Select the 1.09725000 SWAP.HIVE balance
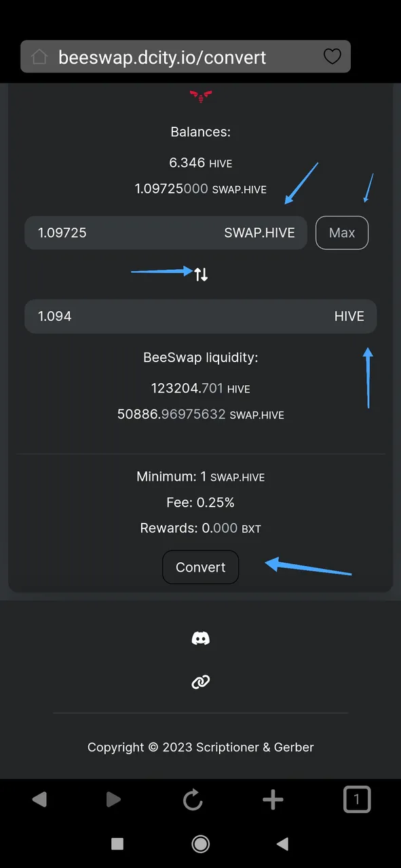This screenshot has width=401, height=868. (200, 189)
